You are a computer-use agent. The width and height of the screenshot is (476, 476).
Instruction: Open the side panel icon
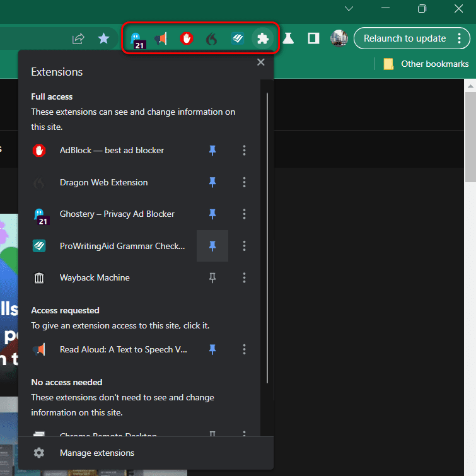tap(313, 38)
